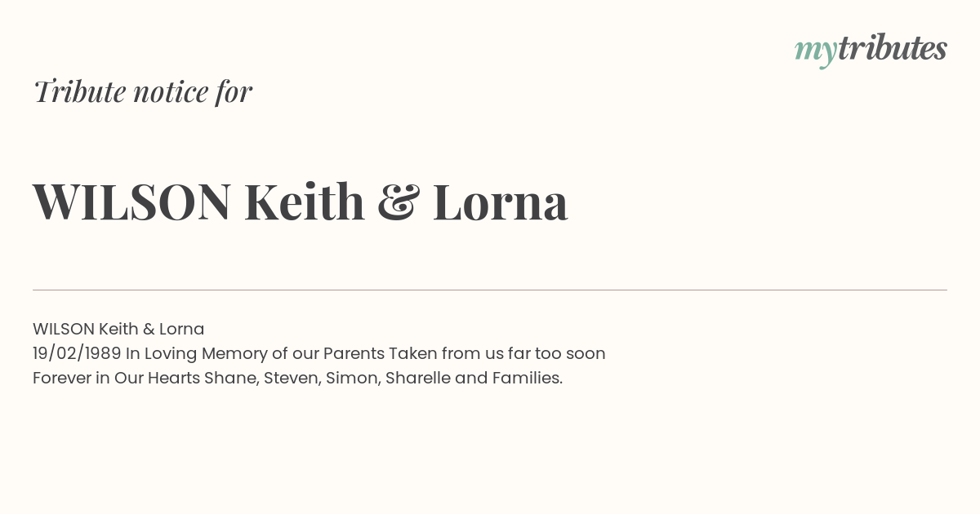Click the large "WILSON" surname in the title

131,202
